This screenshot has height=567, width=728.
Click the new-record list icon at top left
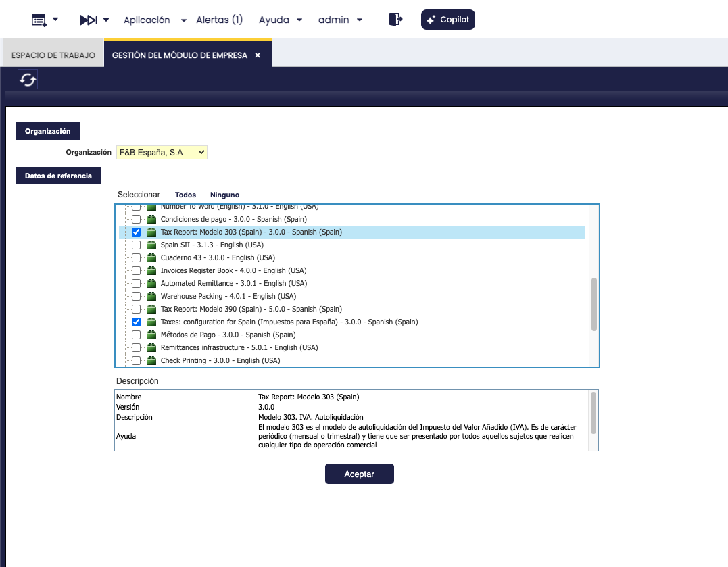39,20
